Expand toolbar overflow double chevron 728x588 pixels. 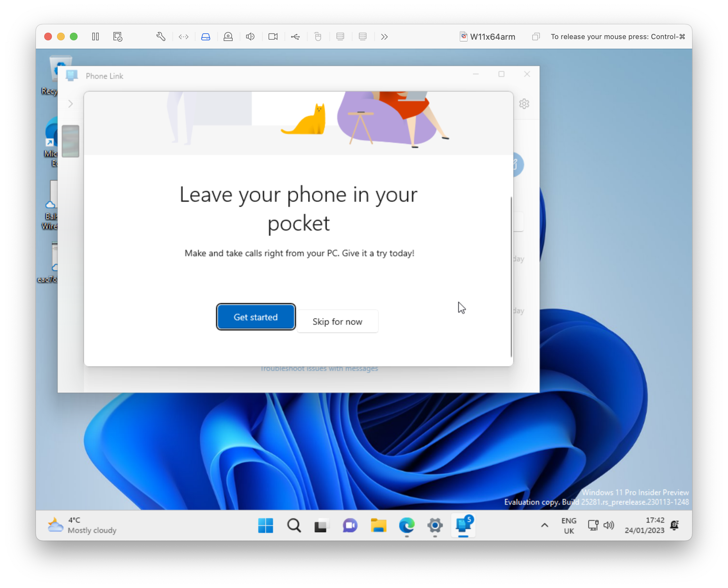pos(384,37)
